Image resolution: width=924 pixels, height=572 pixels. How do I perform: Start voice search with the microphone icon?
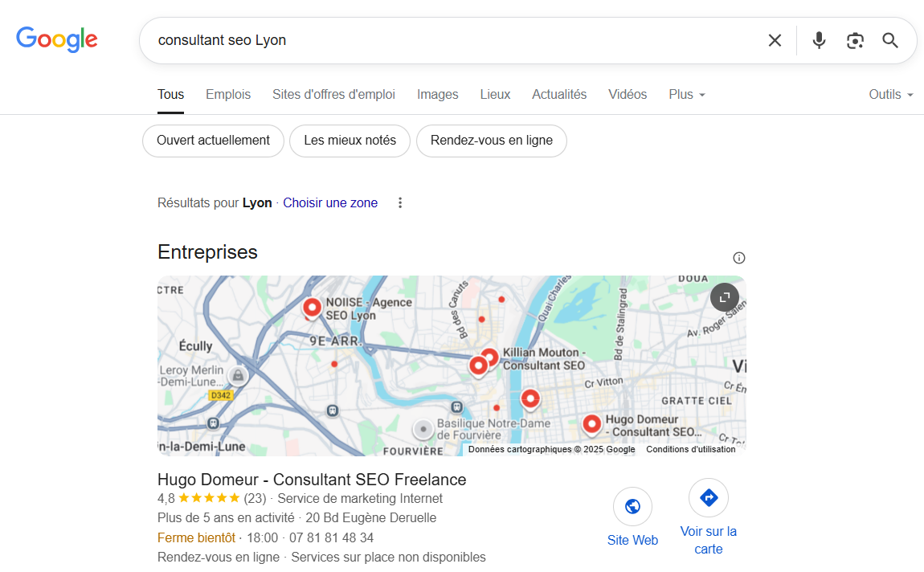tap(819, 40)
